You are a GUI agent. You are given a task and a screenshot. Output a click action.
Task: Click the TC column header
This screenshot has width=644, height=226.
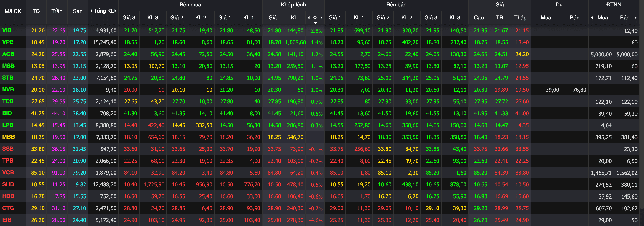[36, 11]
